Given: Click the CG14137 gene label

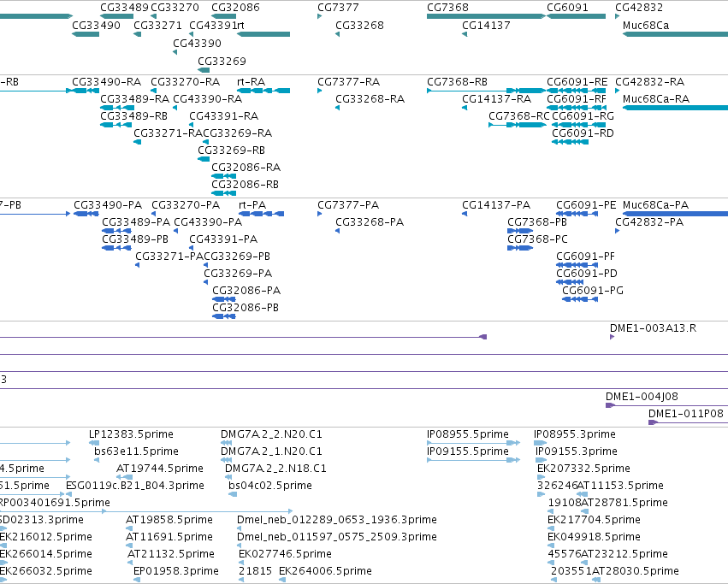Looking at the screenshot, I should [486, 25].
